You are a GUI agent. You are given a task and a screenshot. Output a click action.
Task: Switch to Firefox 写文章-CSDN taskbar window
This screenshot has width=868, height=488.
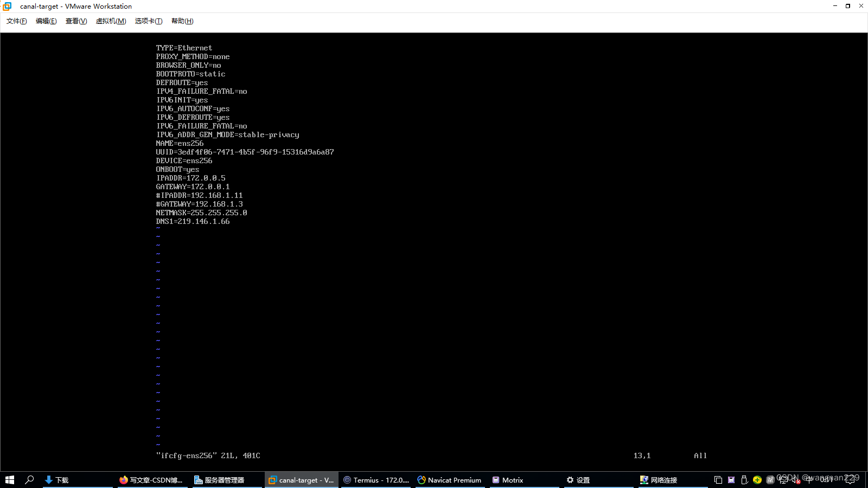pos(151,480)
